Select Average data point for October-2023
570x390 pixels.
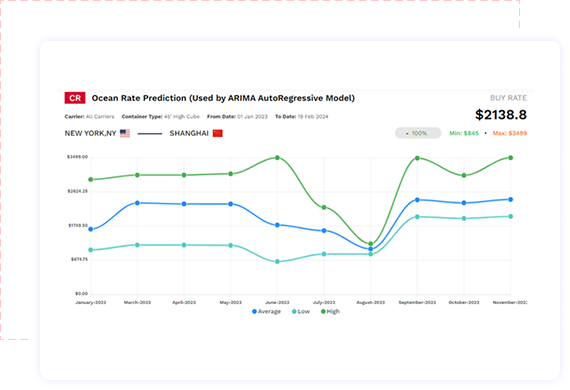pyautogui.click(x=464, y=203)
